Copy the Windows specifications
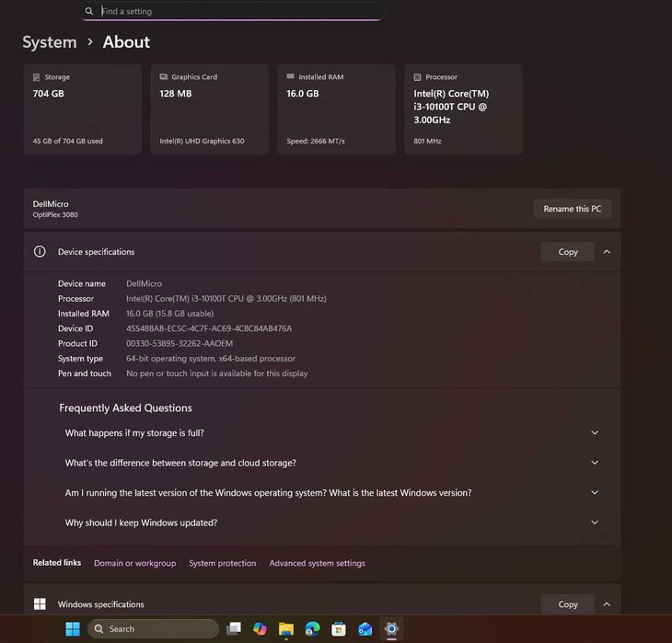The height and width of the screenshot is (643, 672). (x=567, y=604)
